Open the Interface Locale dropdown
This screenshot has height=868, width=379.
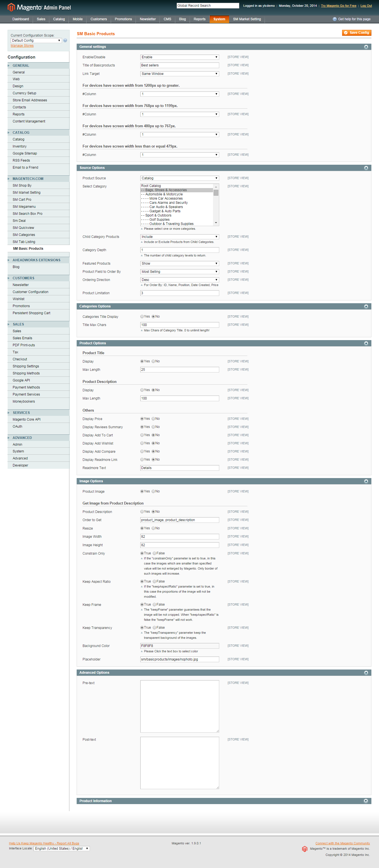62,849
